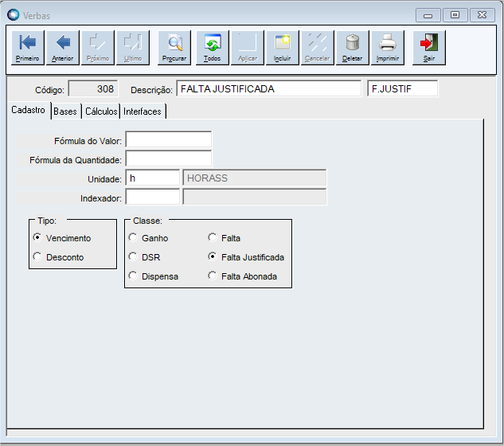Exit the form with Sair
Image resolution: width=504 pixels, height=446 pixels.
coord(429,48)
